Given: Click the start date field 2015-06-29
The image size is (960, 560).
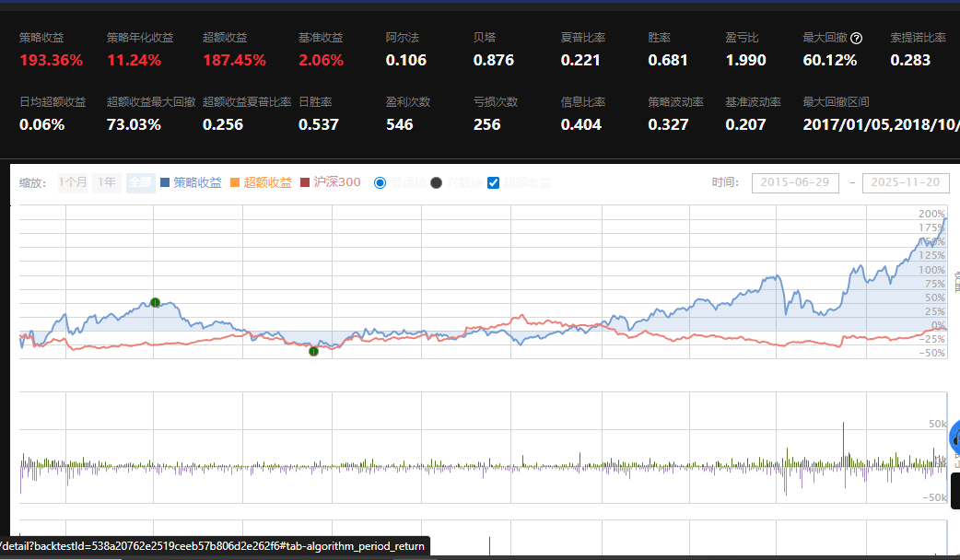Looking at the screenshot, I should pos(795,182).
